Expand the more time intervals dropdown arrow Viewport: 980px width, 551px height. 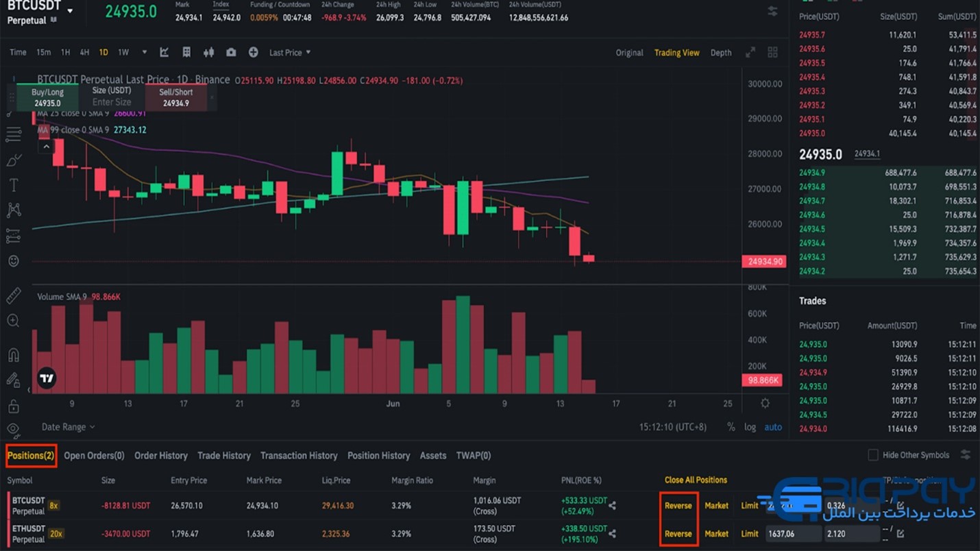[x=144, y=52]
